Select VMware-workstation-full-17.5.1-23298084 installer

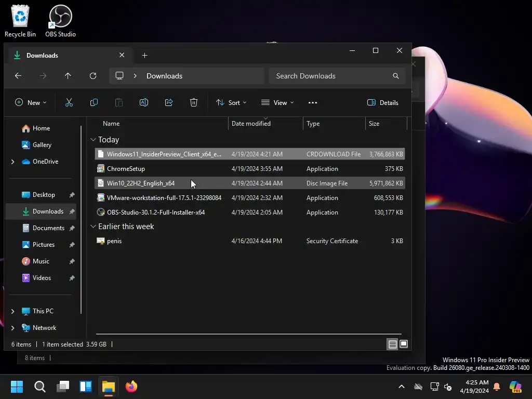click(250, 198)
